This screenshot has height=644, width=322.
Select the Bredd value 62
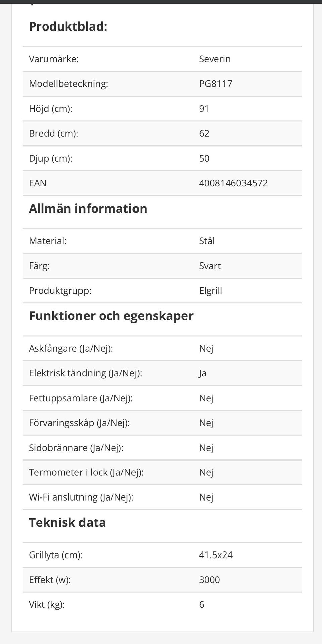(x=204, y=133)
